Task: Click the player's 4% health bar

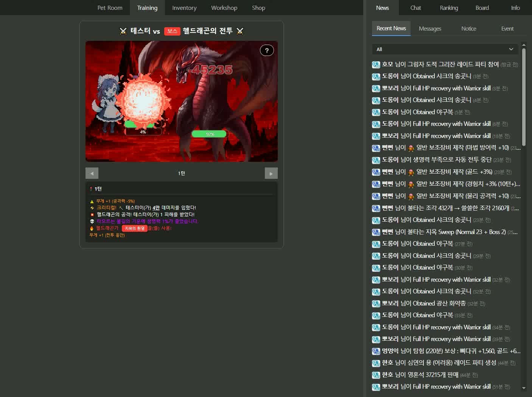Action: [143, 132]
